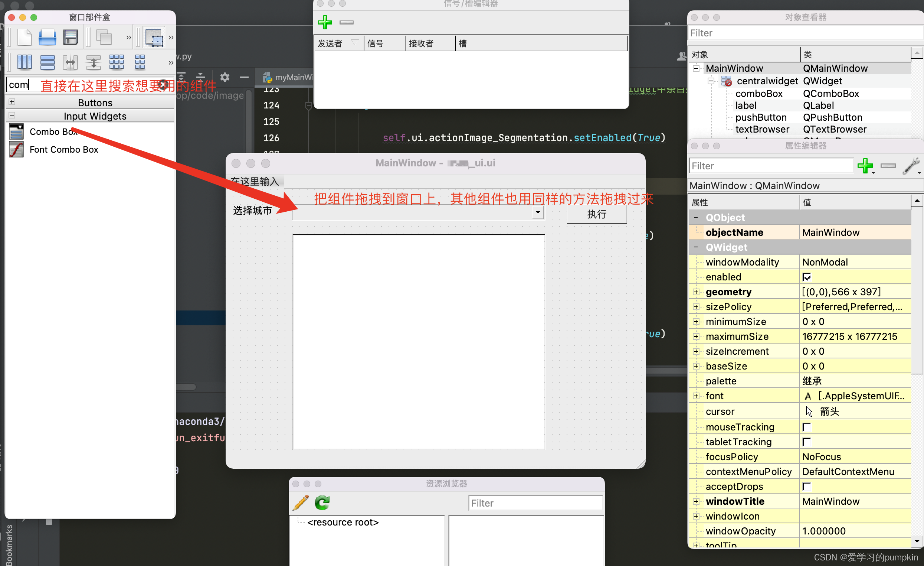Click the New Form document icon

[24, 37]
